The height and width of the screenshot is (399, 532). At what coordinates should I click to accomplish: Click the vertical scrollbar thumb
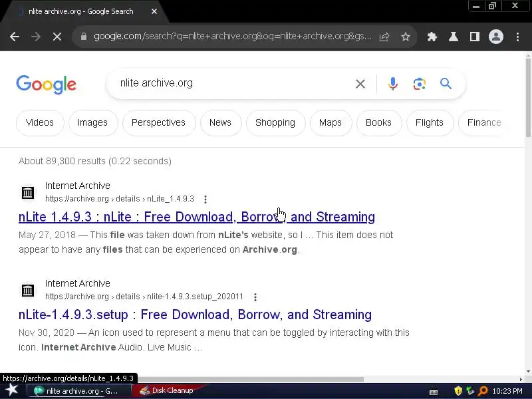pos(528,97)
